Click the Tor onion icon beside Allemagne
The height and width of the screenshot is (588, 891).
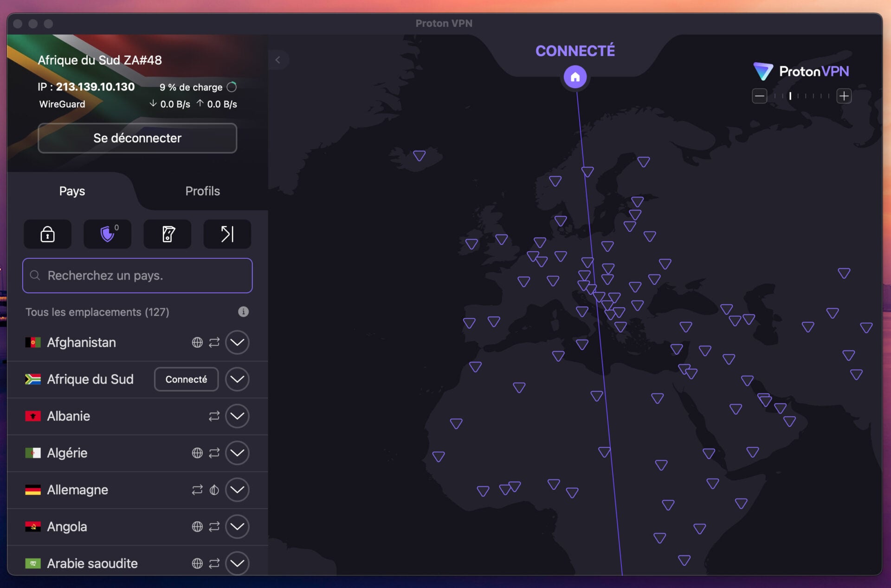(214, 490)
